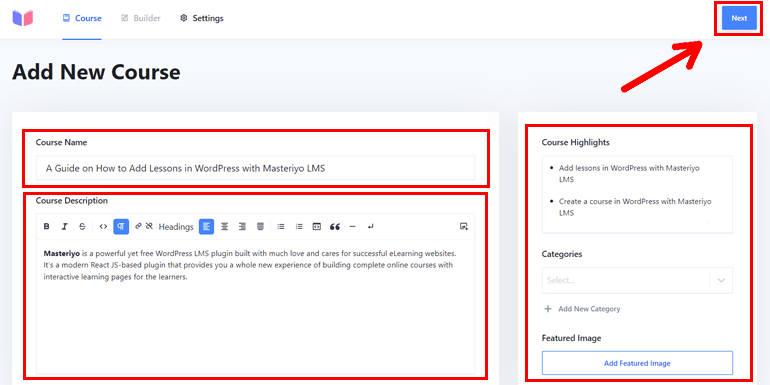770x385 pixels.
Task: Click the Add Featured Image button
Action: coord(637,363)
